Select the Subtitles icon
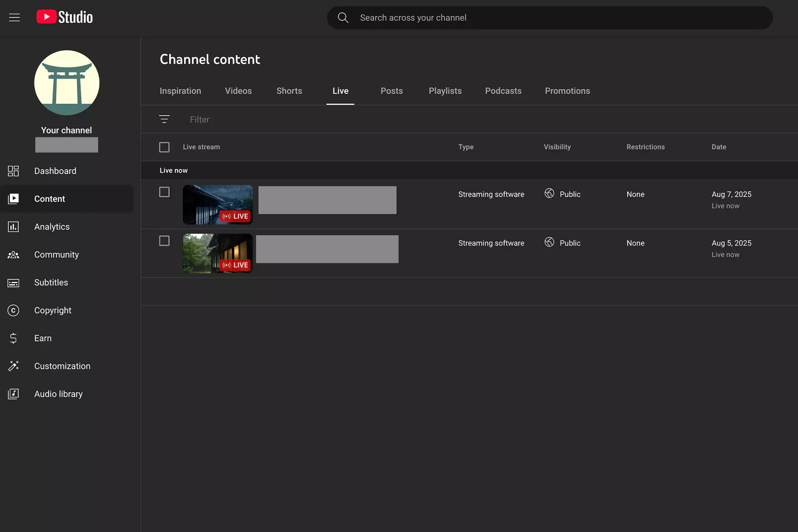Screen dimensions: 798x532 click(13, 283)
